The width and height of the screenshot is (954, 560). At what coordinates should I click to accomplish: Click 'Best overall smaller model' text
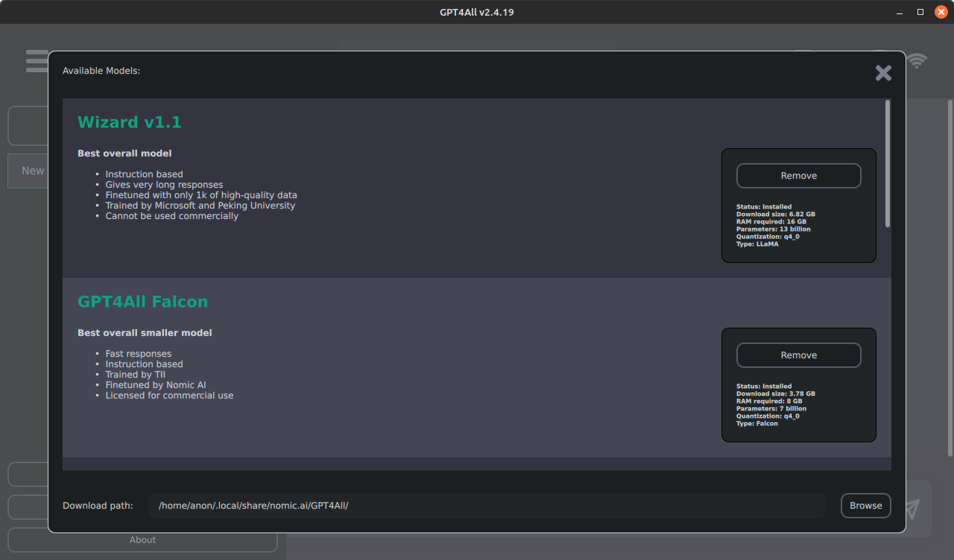coord(145,333)
